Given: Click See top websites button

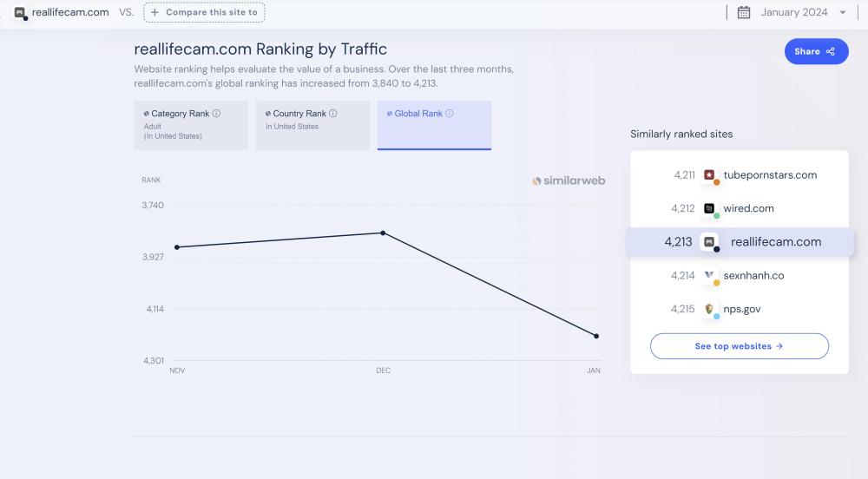Looking at the screenshot, I should pos(739,346).
